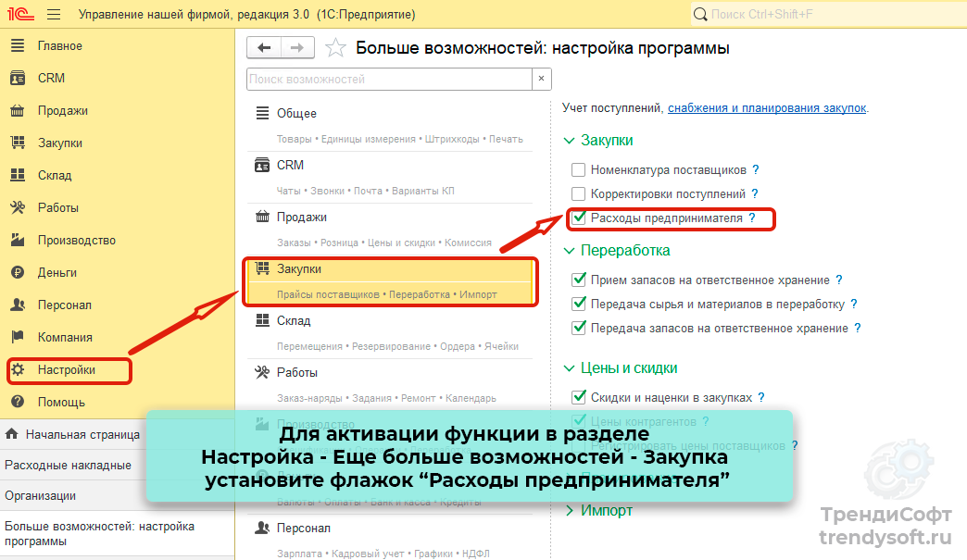Toggle Прием запасов на ответственное хранение
Screen dimensions: 967x560
579,280
